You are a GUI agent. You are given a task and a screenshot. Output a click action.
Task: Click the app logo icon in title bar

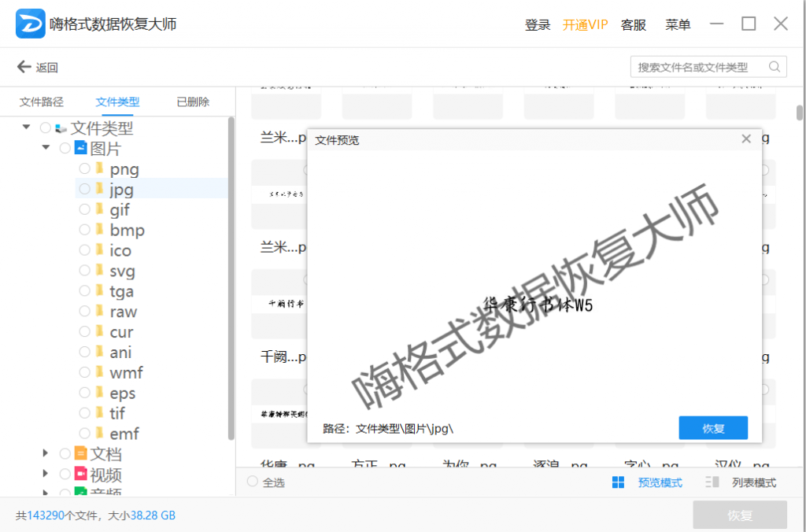[31, 24]
